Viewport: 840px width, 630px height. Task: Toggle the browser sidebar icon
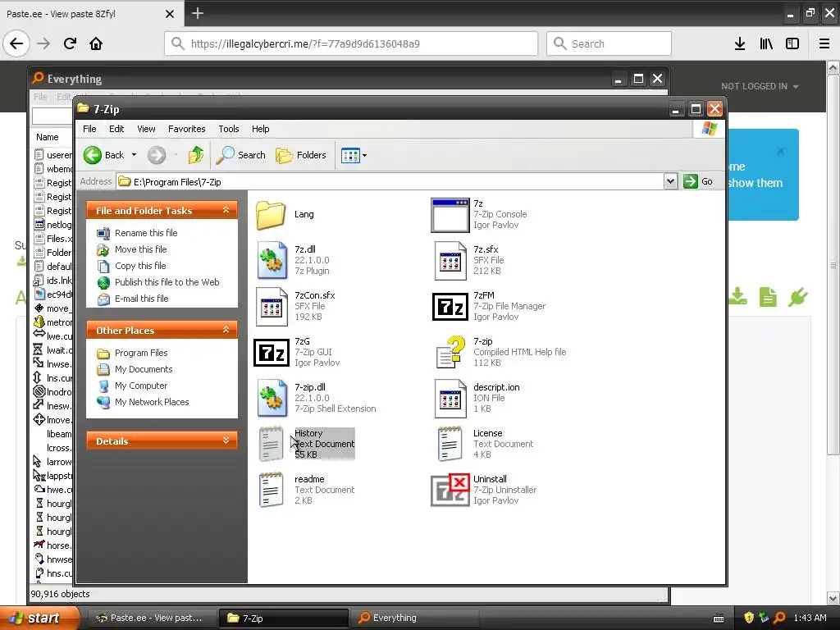click(x=792, y=43)
